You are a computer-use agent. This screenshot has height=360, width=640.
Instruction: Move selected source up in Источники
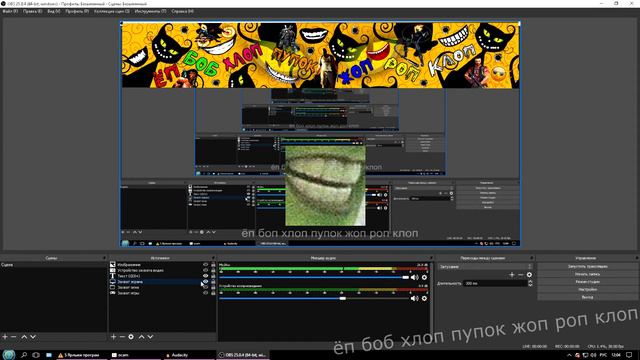click(x=141, y=337)
